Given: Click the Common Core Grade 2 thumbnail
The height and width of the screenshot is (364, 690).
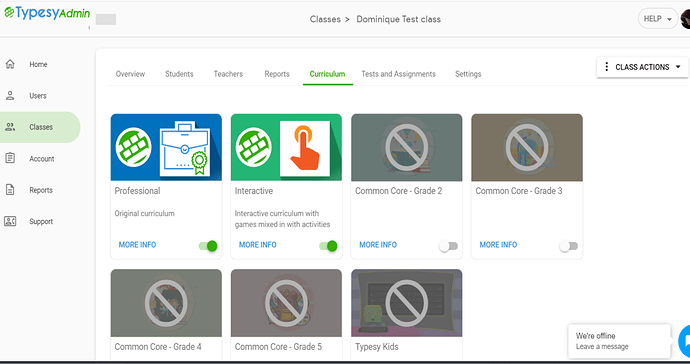Looking at the screenshot, I should [407, 147].
